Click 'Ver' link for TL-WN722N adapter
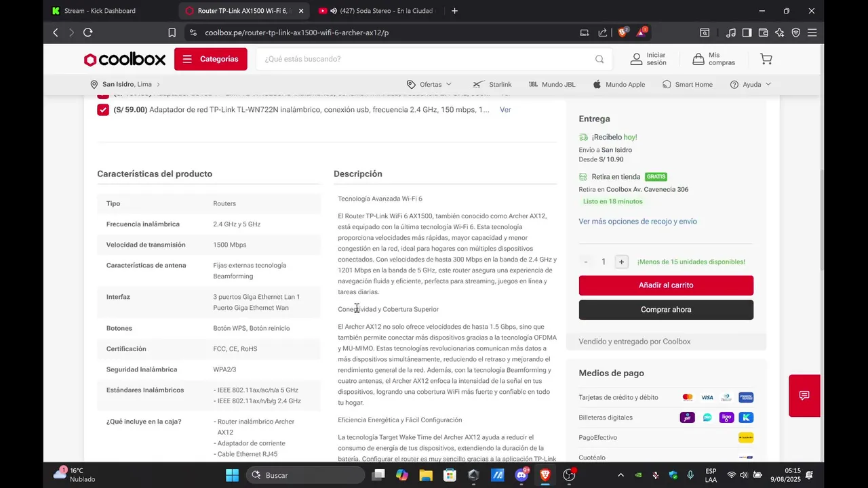Viewport: 868px width, 488px height. (505, 110)
